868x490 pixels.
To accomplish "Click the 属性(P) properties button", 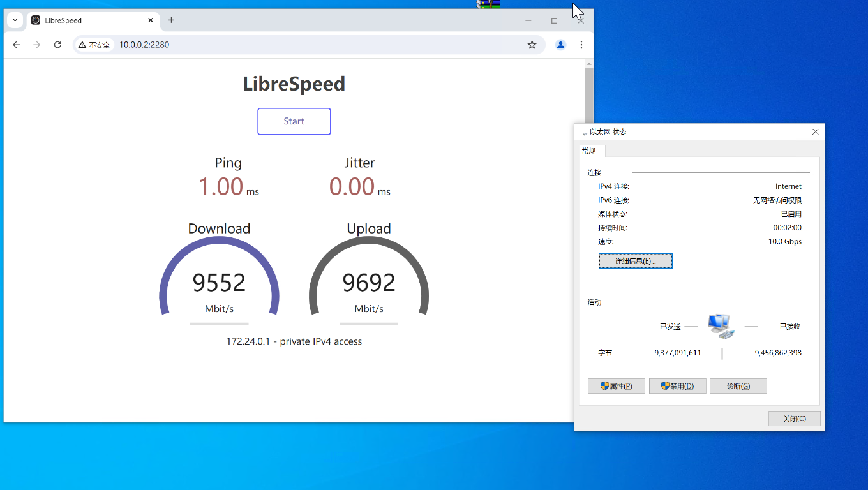I will (616, 386).
